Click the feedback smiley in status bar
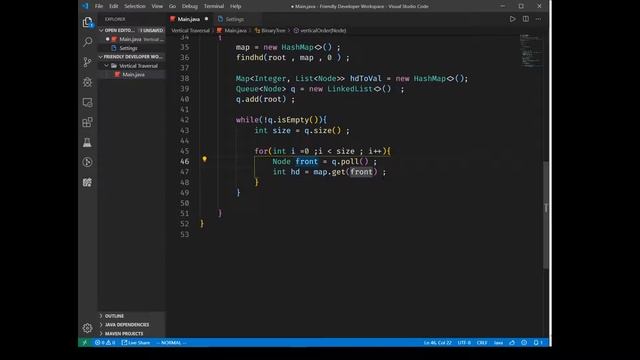The width and height of the screenshot is (640, 360). click(x=524, y=342)
